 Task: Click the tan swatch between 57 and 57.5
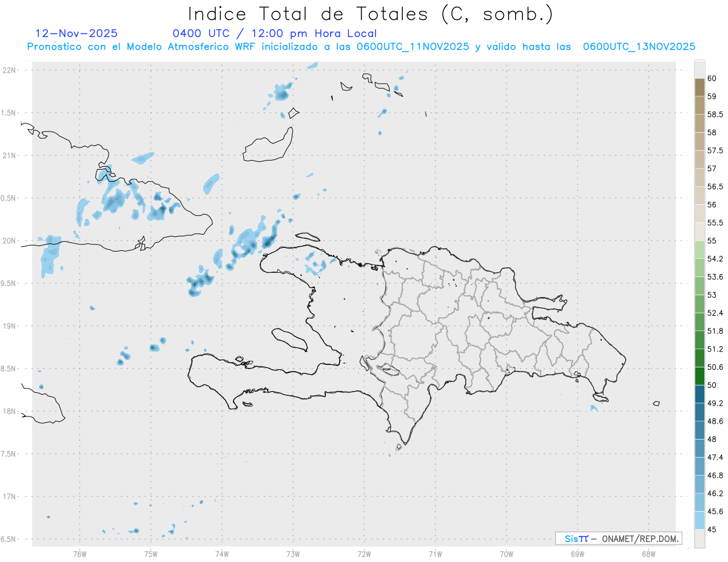click(x=699, y=159)
